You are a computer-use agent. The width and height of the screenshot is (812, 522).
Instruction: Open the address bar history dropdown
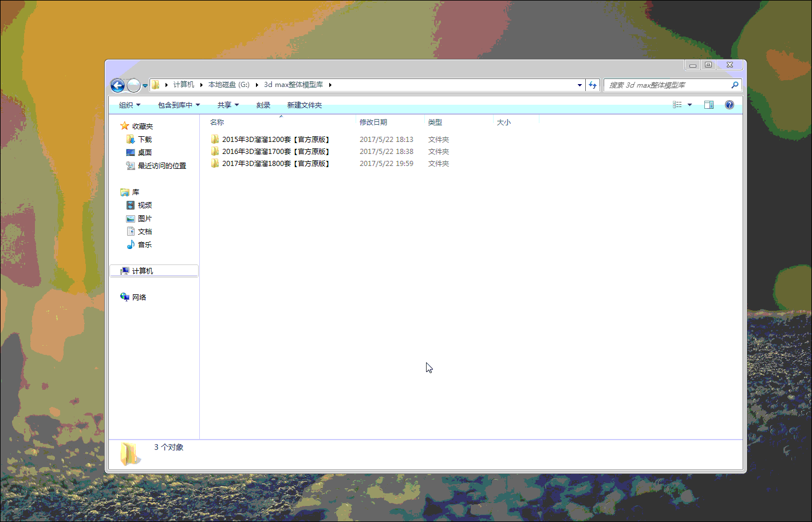click(x=580, y=85)
